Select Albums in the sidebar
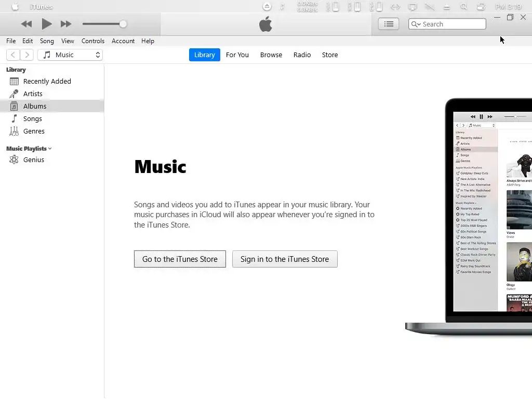 click(x=52, y=106)
